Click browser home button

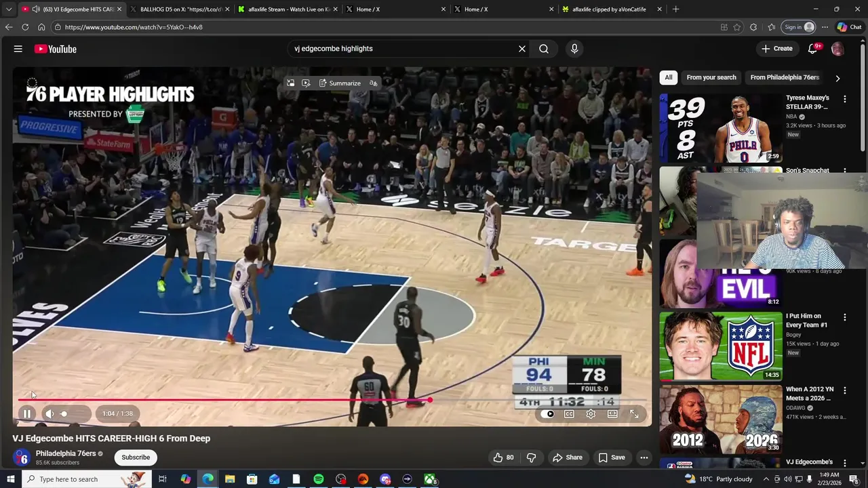41,27
